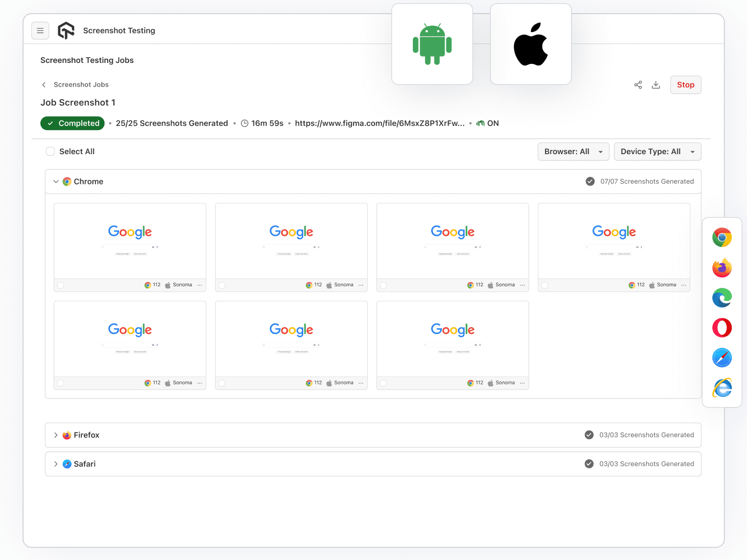Go back via the Screenshot Jobs link
The height and width of the screenshot is (560, 747).
pos(80,84)
